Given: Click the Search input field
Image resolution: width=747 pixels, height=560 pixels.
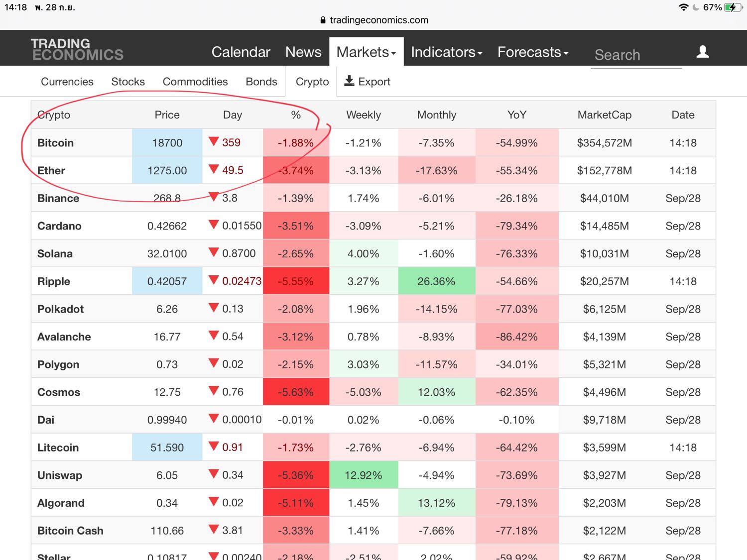Looking at the screenshot, I should coord(635,55).
